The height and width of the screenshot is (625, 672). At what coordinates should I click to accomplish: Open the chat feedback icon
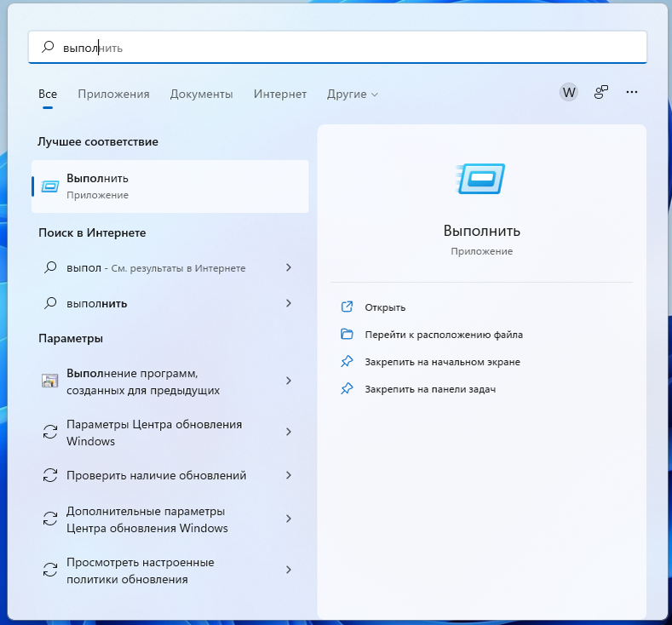pos(600,92)
